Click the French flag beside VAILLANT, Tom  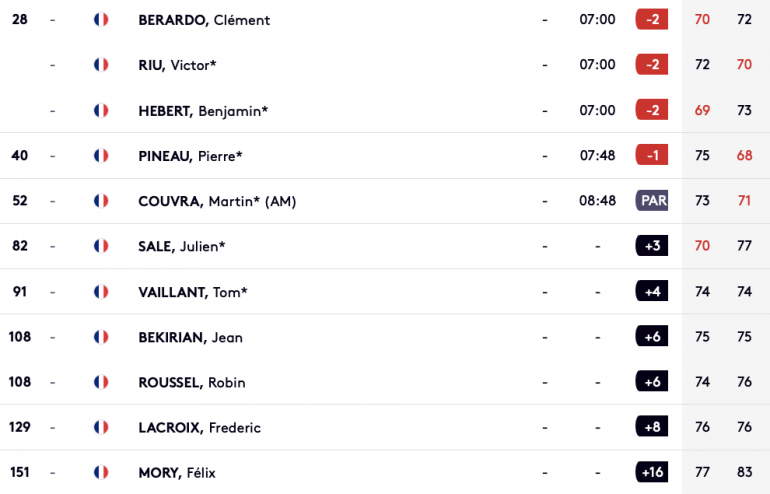pyautogui.click(x=101, y=292)
